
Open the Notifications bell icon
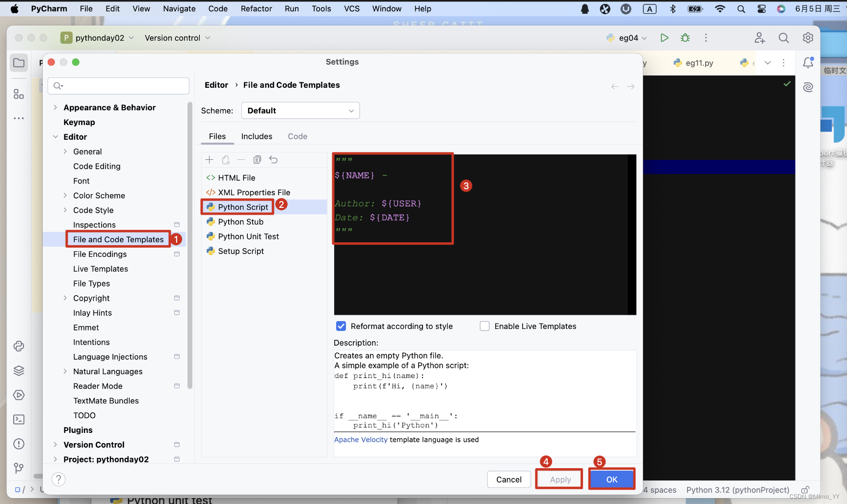(x=808, y=62)
